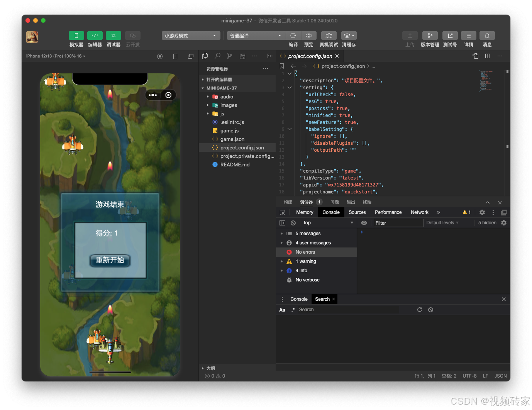This screenshot has height=410, width=532.
Task: Toggle the regular expression search option
Action: (293, 310)
